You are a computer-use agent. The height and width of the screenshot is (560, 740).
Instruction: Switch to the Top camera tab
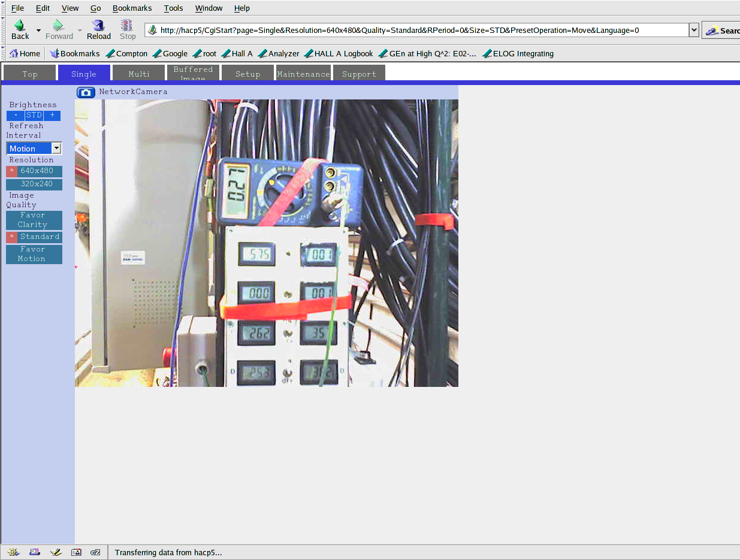point(30,73)
